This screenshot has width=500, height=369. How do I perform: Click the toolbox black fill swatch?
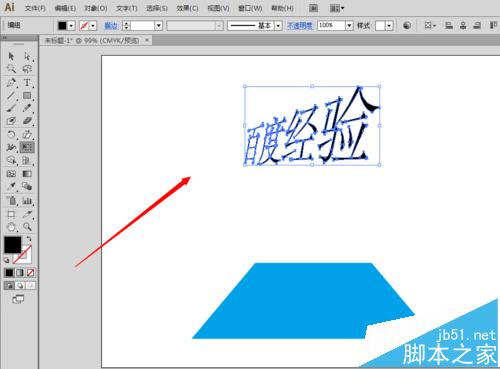point(13,245)
